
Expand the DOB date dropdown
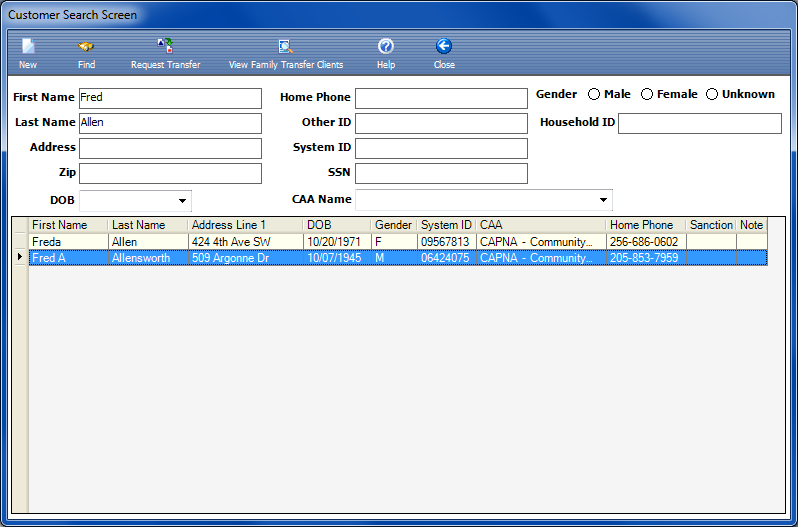tap(182, 200)
